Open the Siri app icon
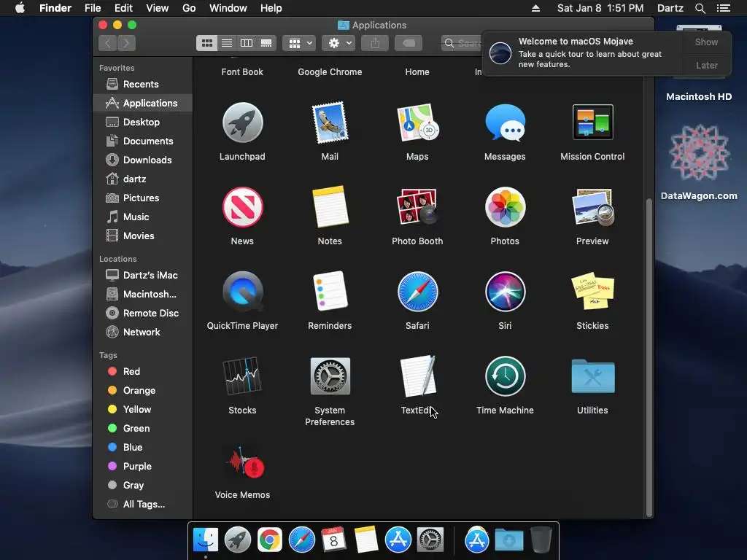Screen dimensions: 747x560 pyautogui.click(x=505, y=292)
